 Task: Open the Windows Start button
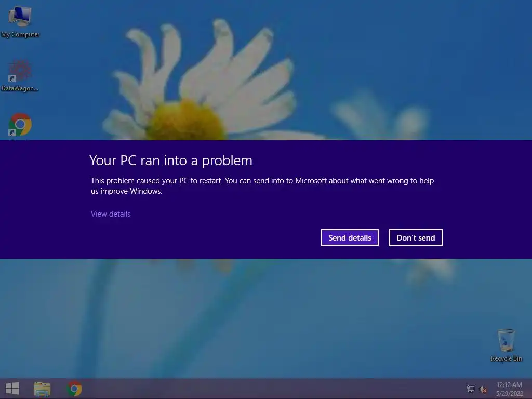click(12, 389)
